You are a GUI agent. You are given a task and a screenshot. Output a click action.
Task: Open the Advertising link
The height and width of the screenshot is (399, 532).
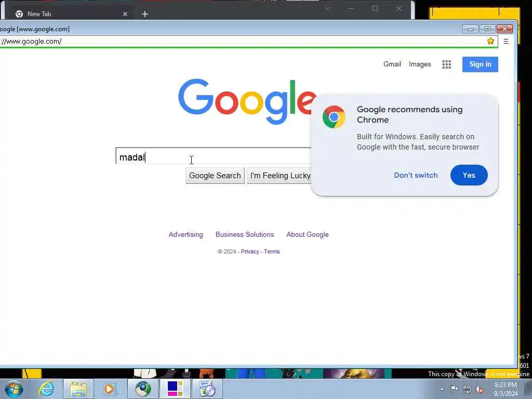pyautogui.click(x=185, y=234)
